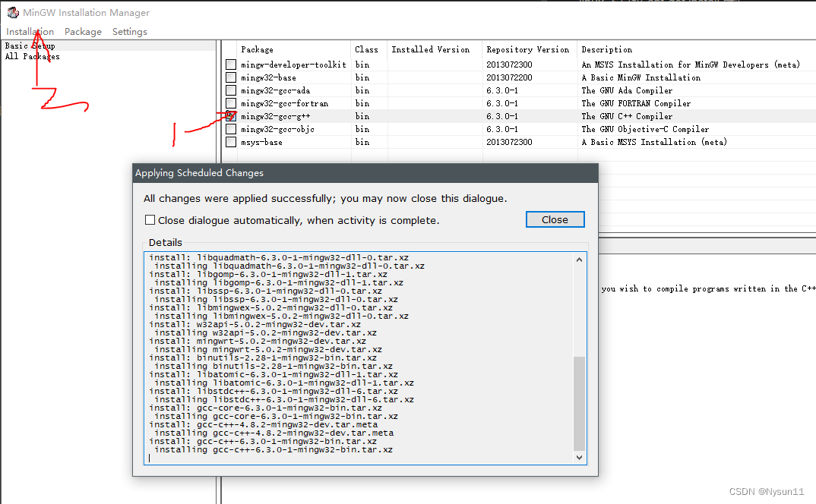
Task: Click 'The GNU Objective-C Compiler' description
Action: pos(645,129)
